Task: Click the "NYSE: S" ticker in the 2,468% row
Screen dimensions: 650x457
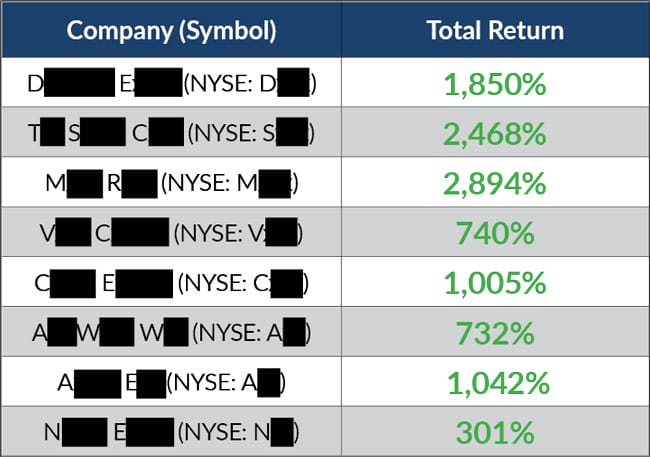Action: pyautogui.click(x=252, y=133)
